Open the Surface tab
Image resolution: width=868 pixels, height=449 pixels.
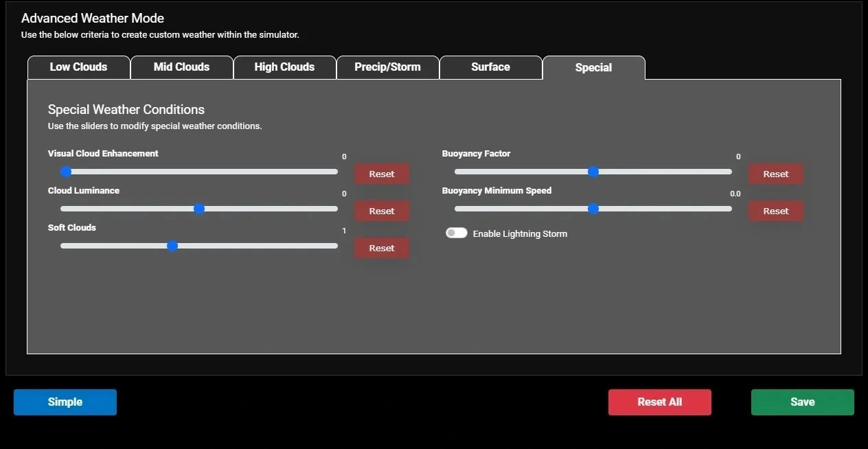490,67
